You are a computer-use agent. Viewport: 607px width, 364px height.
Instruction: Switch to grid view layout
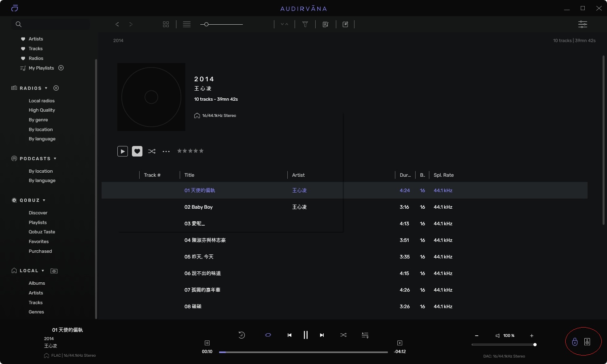point(166,24)
